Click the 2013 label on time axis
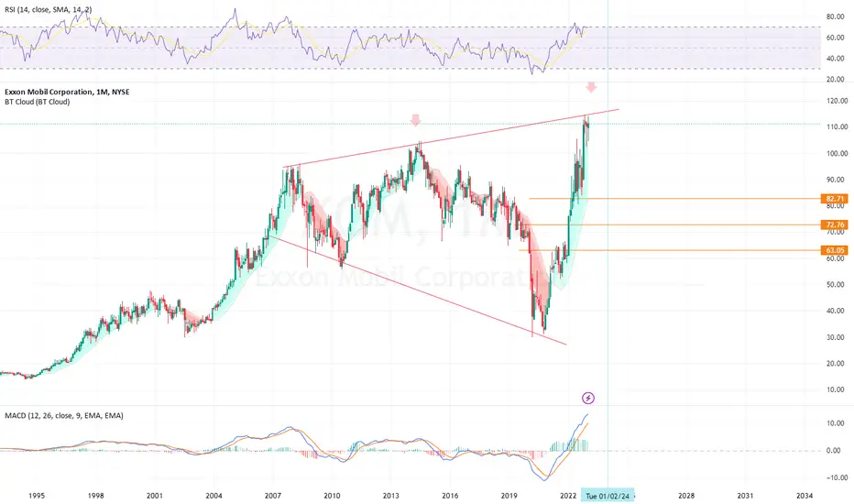The height and width of the screenshot is (504, 854). tap(391, 496)
